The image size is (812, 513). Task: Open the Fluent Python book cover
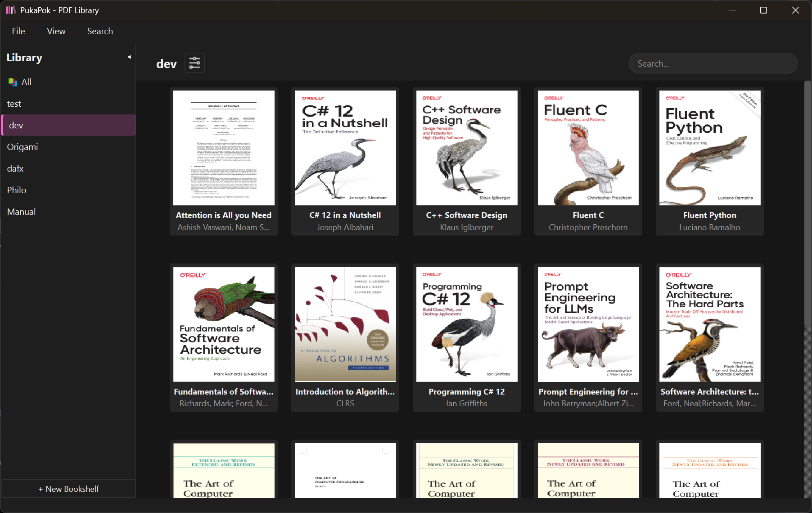(x=709, y=148)
